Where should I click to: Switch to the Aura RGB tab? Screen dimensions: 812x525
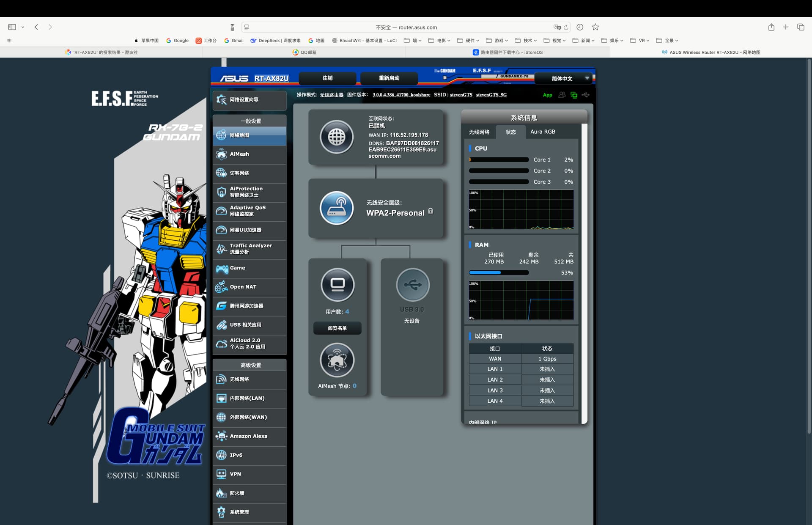(543, 132)
